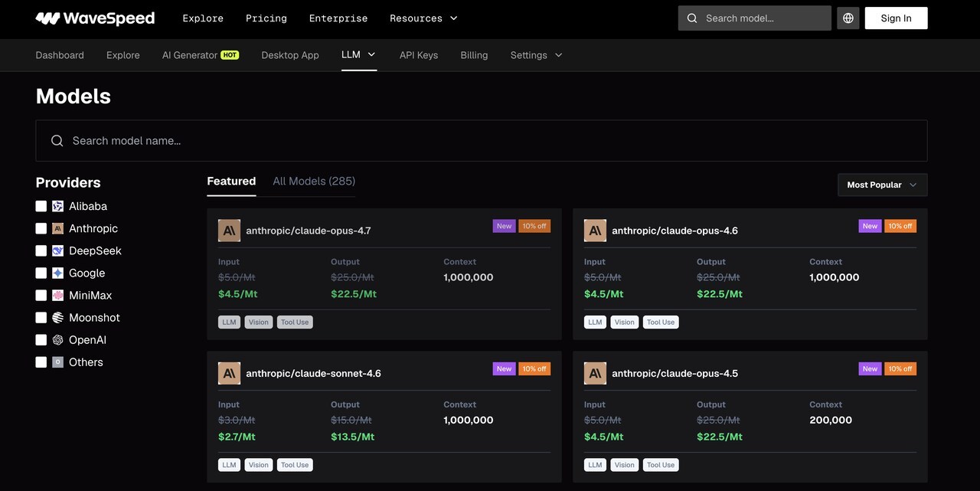The height and width of the screenshot is (491, 980).
Task: Expand the Resources menu chevron
Action: (x=453, y=18)
